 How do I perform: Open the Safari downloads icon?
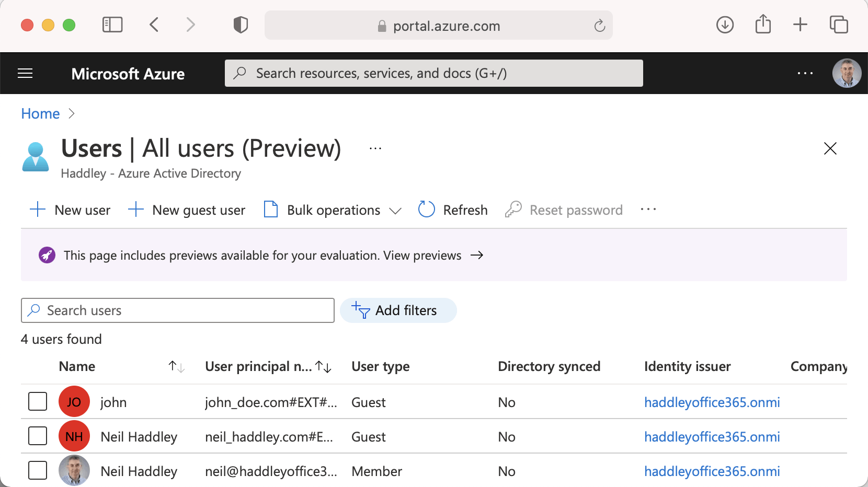point(725,25)
